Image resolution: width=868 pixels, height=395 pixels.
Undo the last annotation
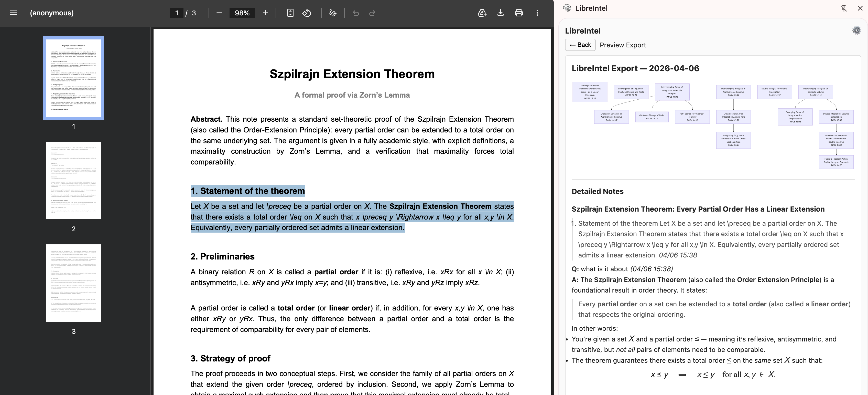[x=356, y=13]
